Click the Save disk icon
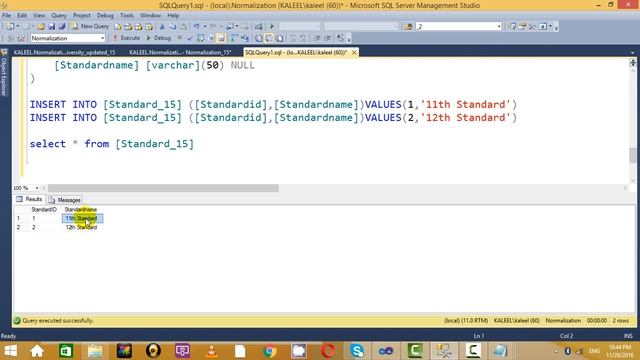 [x=52, y=27]
